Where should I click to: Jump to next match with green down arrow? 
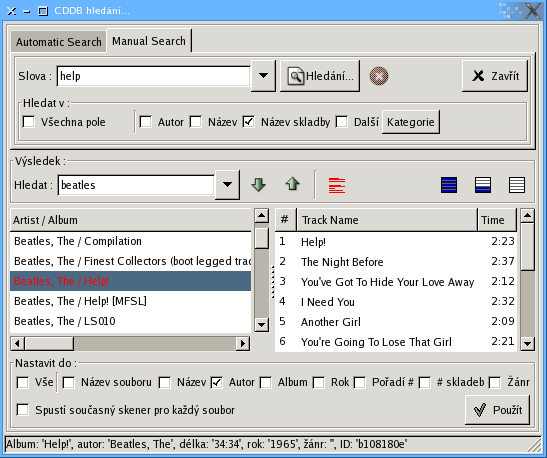(258, 185)
